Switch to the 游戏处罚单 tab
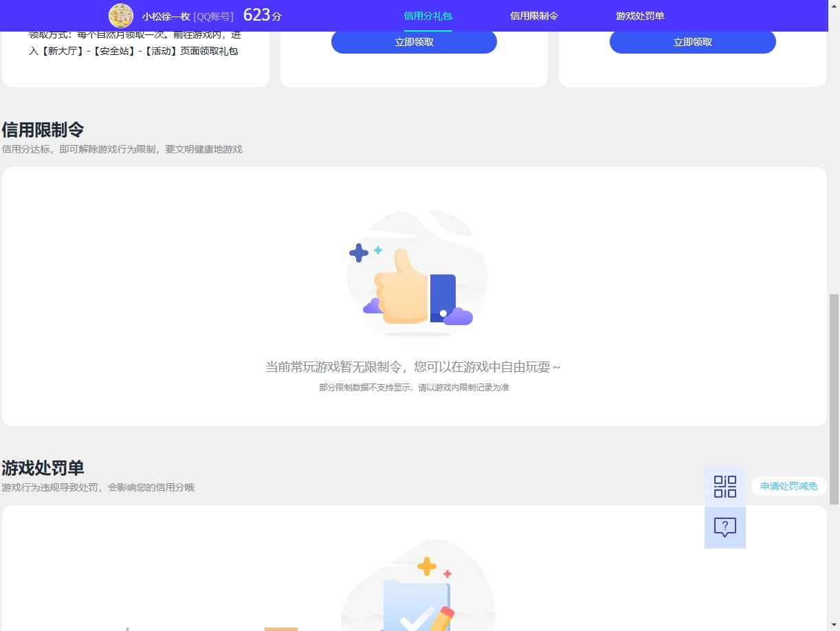 point(640,16)
